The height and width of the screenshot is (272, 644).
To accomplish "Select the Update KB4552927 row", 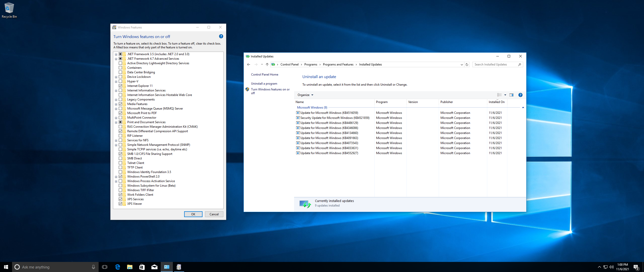I will [x=401, y=153].
